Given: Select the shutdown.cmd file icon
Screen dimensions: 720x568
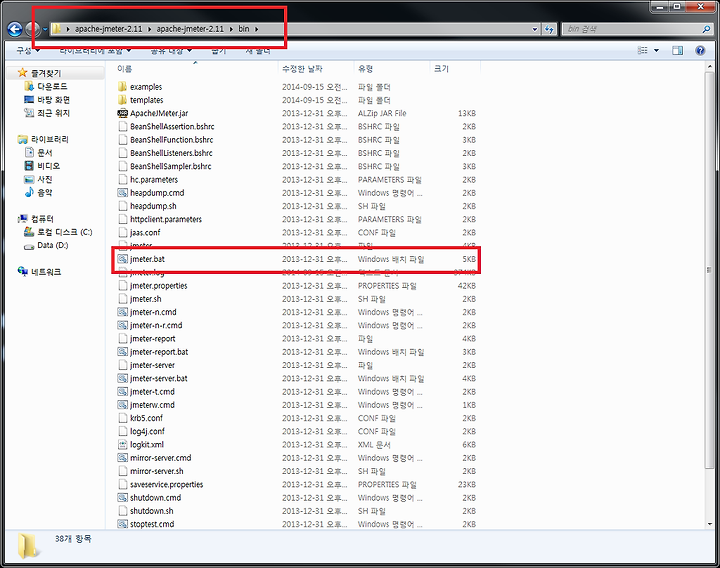Looking at the screenshot, I should (122, 498).
